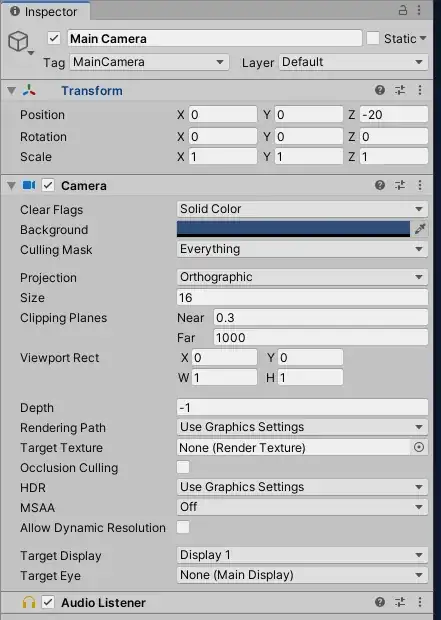Image resolution: width=441 pixels, height=620 pixels.
Task: Click Scale X field
Action: click(x=223, y=157)
